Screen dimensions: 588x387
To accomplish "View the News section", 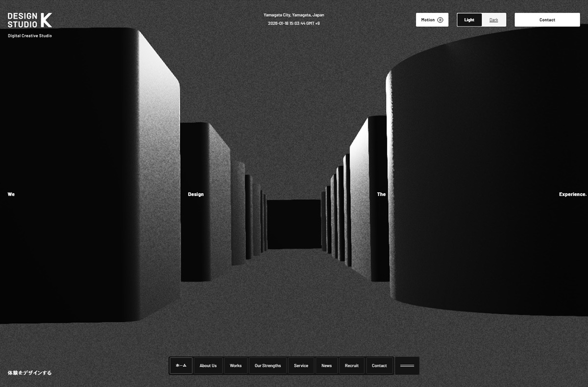I will [326, 365].
